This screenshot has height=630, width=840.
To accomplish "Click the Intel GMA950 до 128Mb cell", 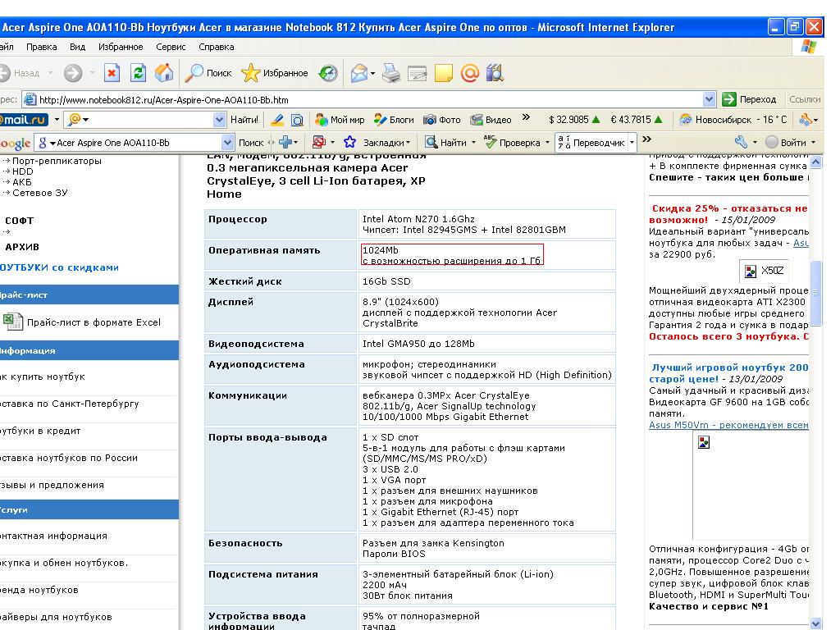I will [487, 344].
